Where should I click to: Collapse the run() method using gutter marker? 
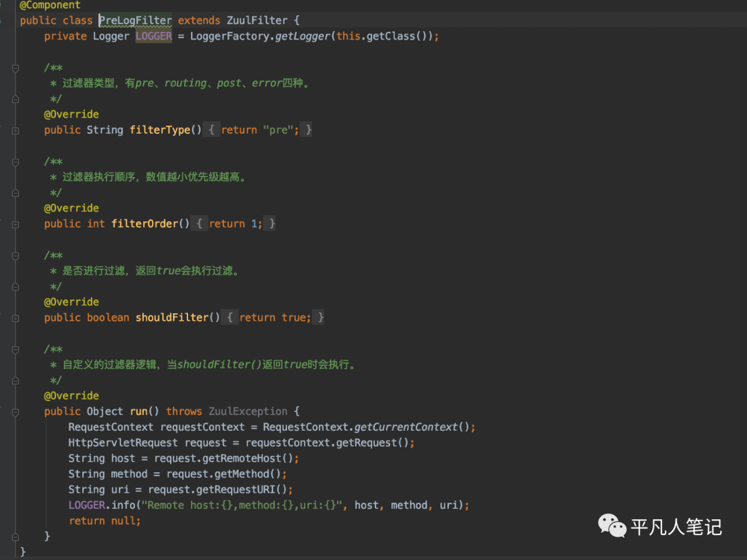click(15, 412)
